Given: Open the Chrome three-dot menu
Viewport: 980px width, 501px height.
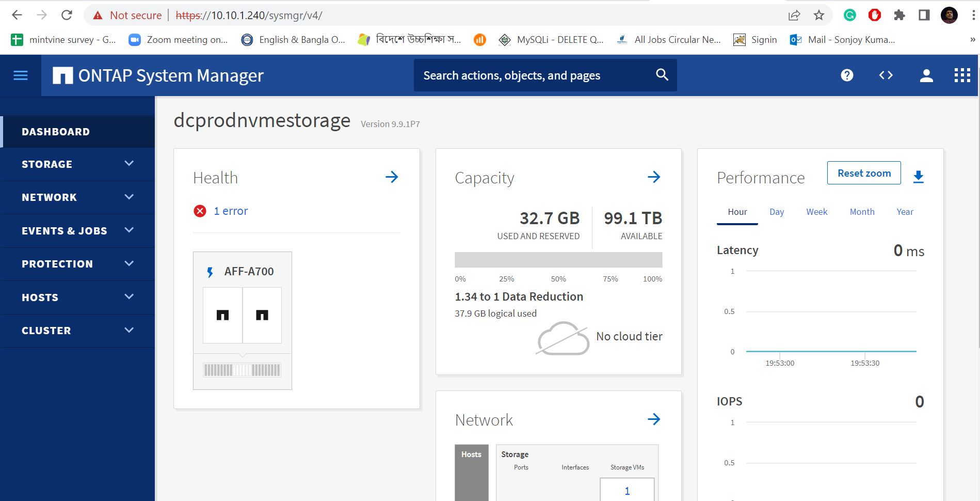Looking at the screenshot, I should click(x=974, y=15).
